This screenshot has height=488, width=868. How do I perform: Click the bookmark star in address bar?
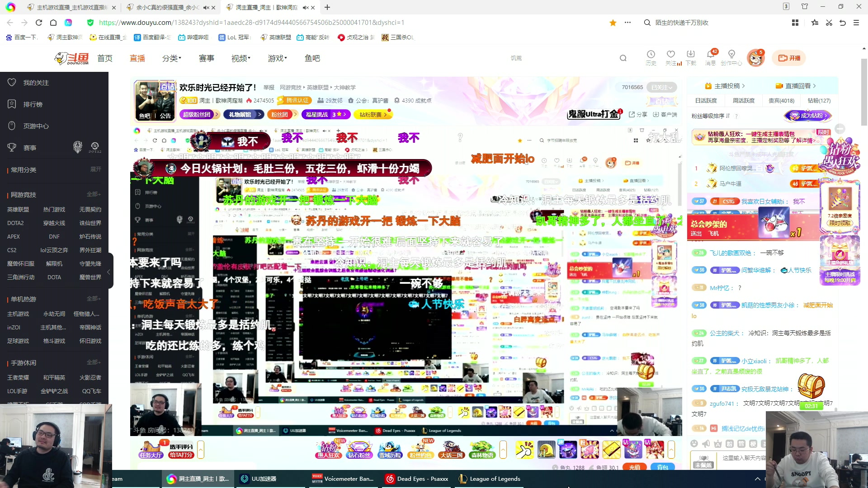pos(613,23)
